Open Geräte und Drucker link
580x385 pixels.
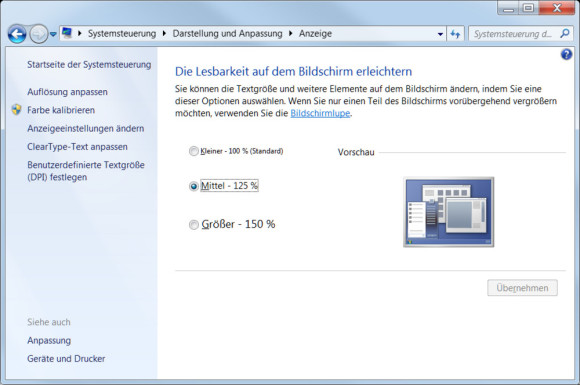point(66,359)
